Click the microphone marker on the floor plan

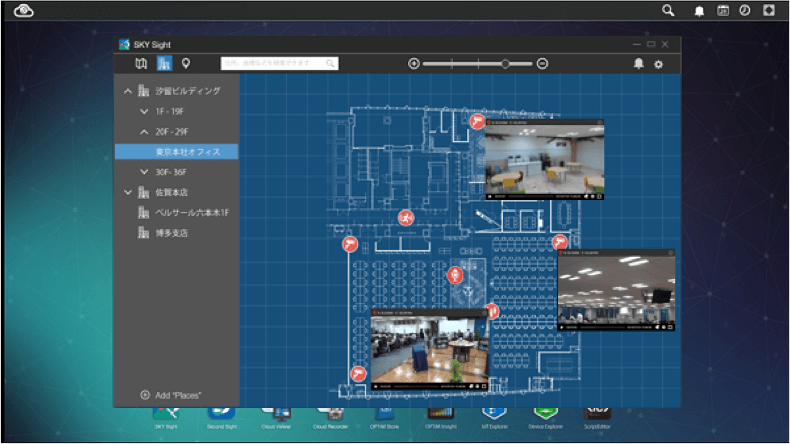click(x=455, y=275)
